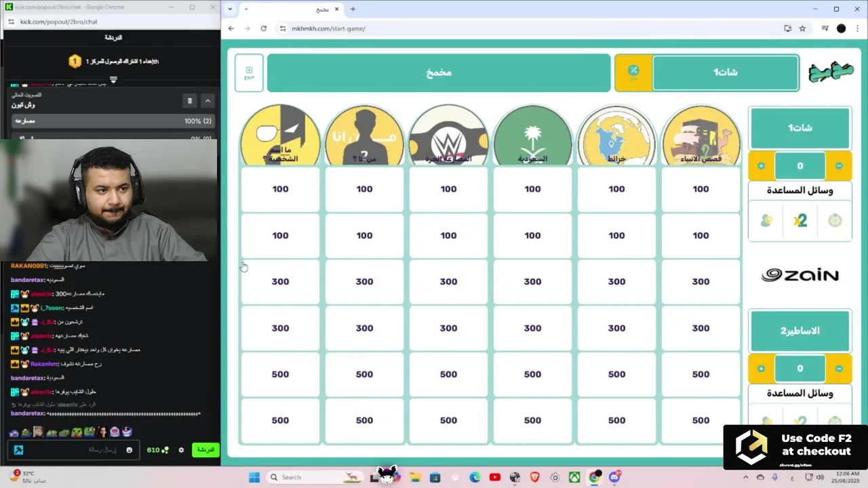Screen dimensions: 868x488
Task: Select the خرائط globe category icon
Action: pos(616,136)
